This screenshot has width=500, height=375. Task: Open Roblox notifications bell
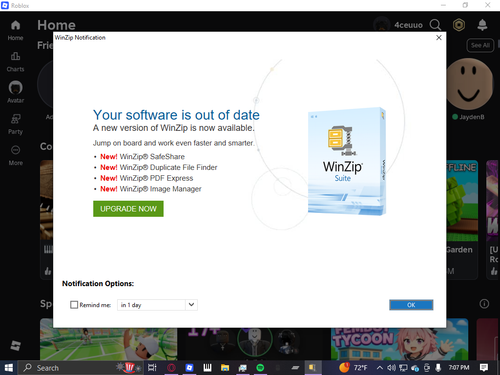pyautogui.click(x=482, y=25)
